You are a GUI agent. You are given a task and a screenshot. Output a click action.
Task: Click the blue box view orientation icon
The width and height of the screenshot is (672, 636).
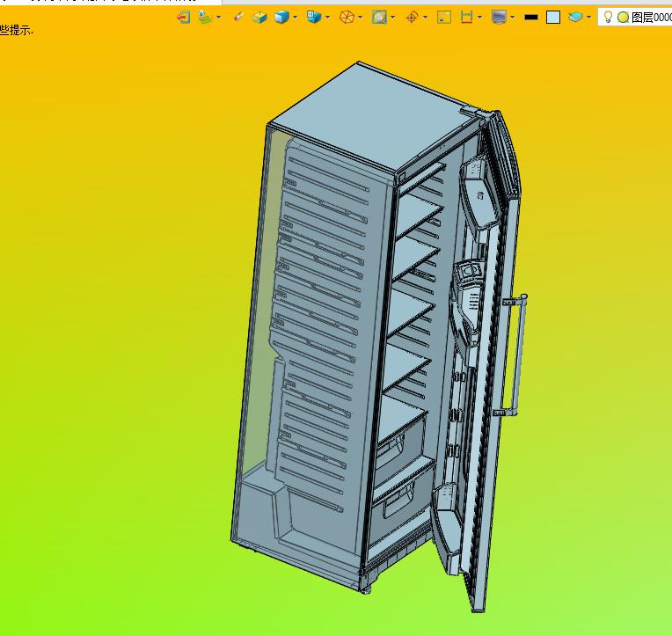pyautogui.click(x=314, y=17)
